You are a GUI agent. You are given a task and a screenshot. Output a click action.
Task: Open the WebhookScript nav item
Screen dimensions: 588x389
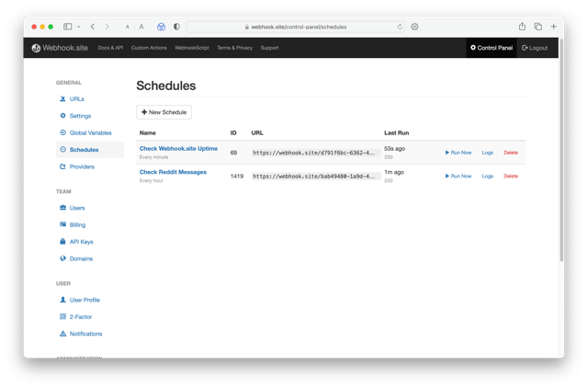[191, 48]
